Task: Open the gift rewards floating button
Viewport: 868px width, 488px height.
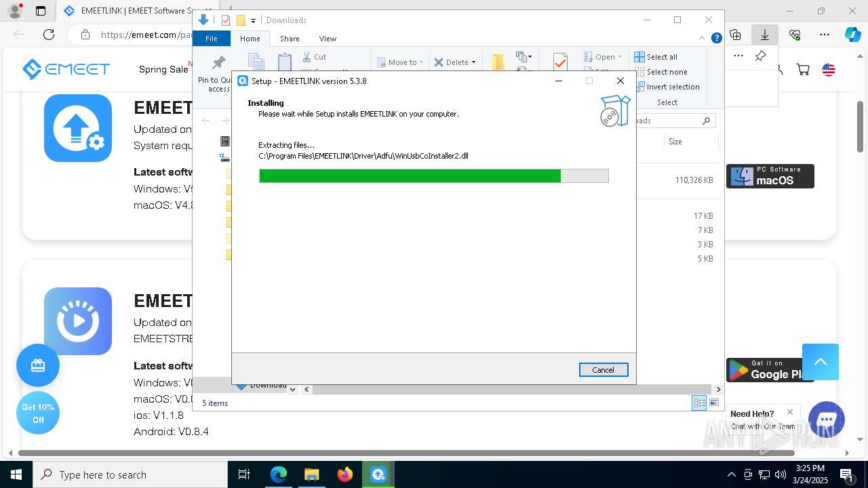Action: [x=38, y=366]
